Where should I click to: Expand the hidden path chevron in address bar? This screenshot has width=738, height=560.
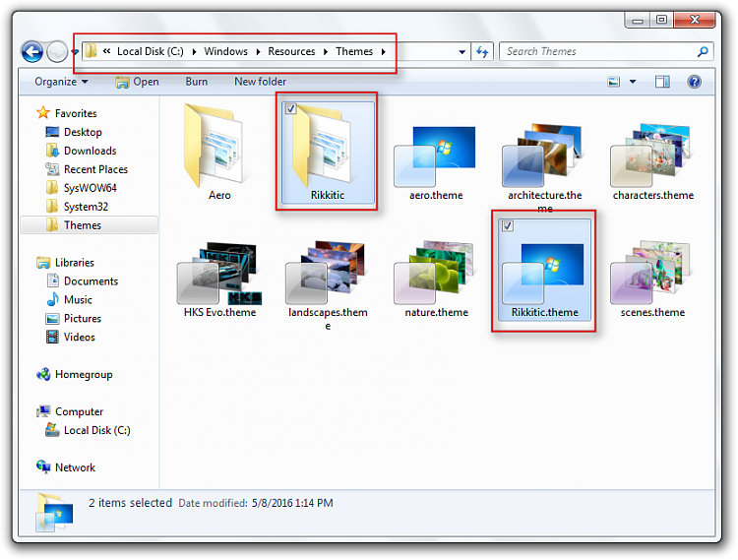[107, 51]
